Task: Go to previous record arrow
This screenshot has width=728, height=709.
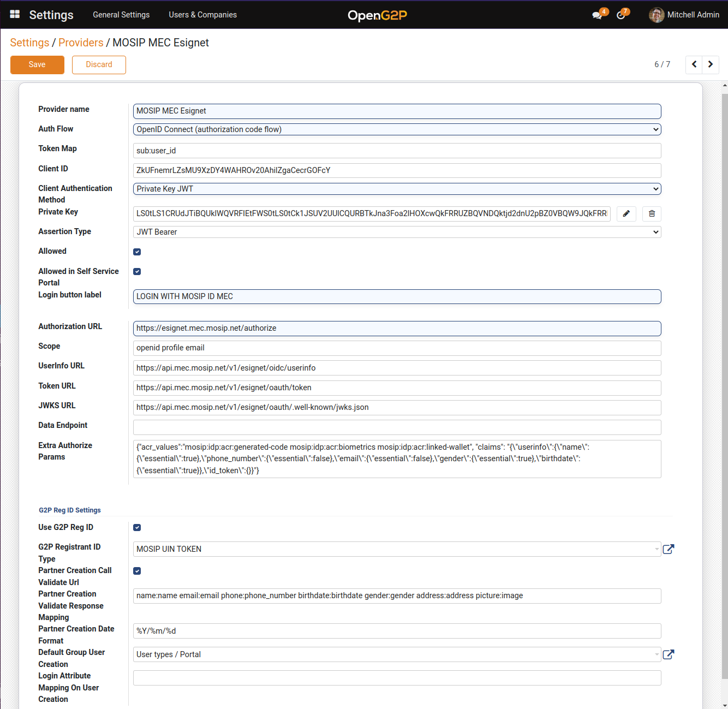Action: tap(694, 64)
